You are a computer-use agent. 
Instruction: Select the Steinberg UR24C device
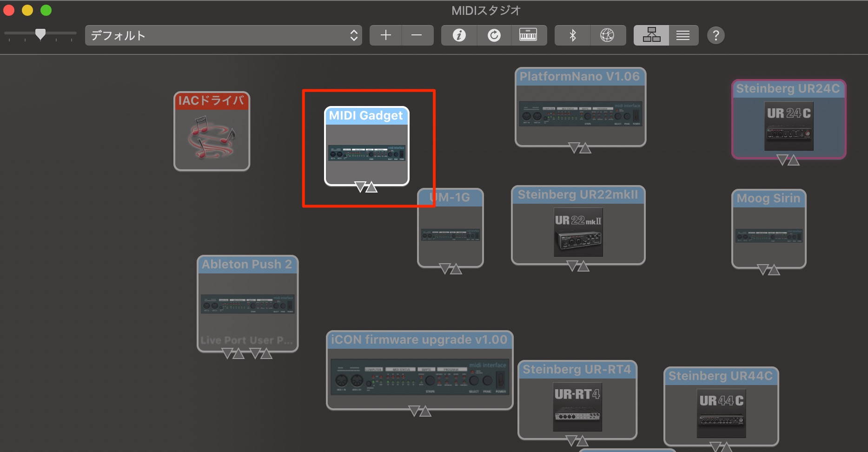788,120
